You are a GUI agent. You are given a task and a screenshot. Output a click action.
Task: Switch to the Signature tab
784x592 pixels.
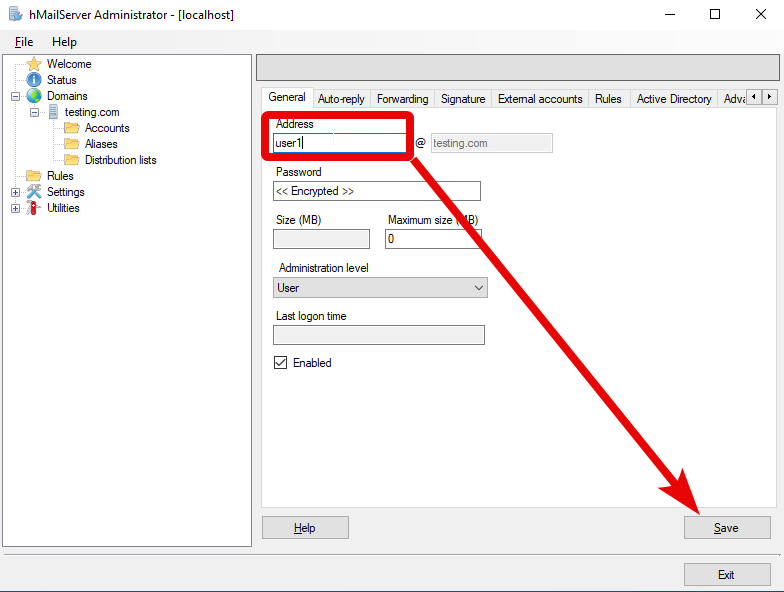tap(463, 99)
